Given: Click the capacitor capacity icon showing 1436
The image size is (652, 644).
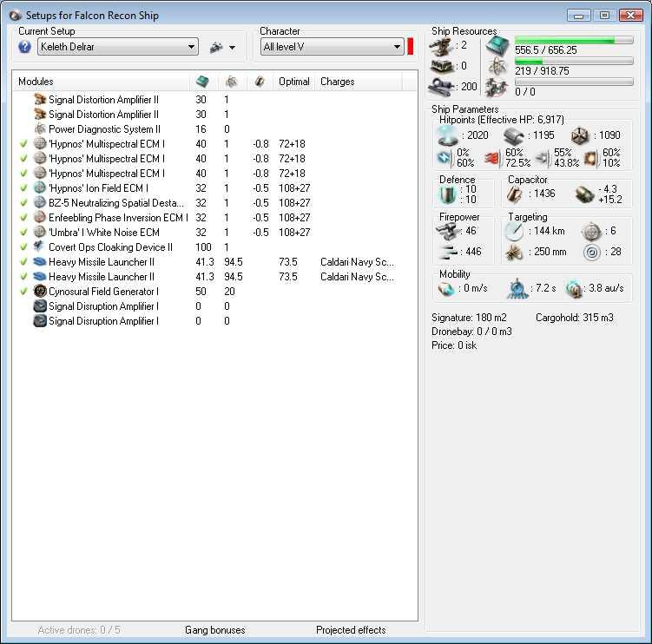Looking at the screenshot, I should tap(515, 194).
